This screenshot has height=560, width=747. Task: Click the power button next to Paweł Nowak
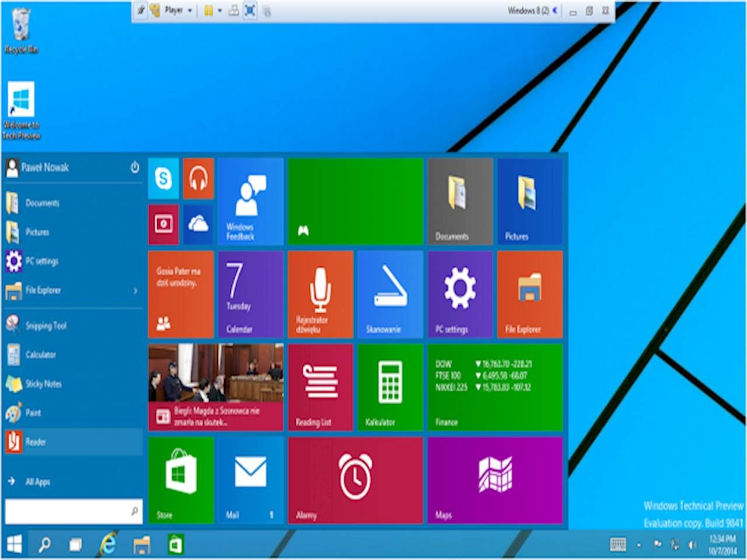[x=134, y=168]
